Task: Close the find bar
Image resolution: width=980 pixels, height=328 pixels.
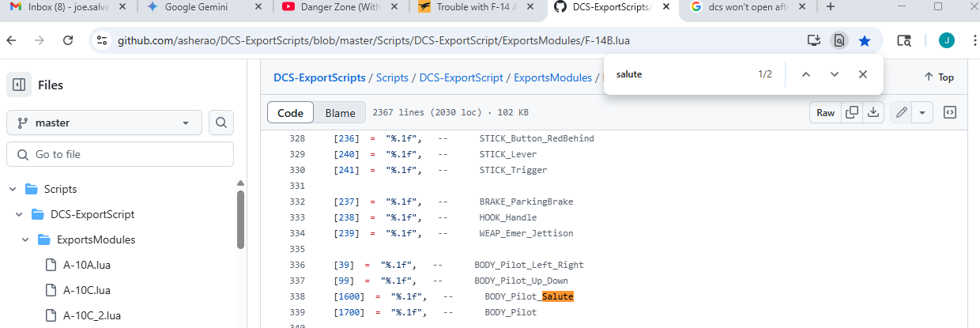Action: coord(863,74)
